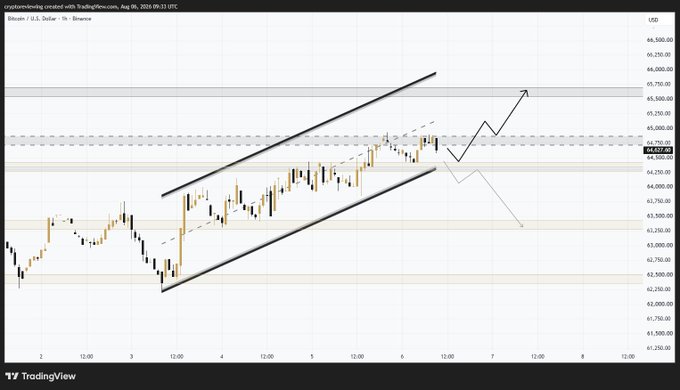Click the 65,750.00 price axis label
The image size is (680, 390).
(660, 84)
